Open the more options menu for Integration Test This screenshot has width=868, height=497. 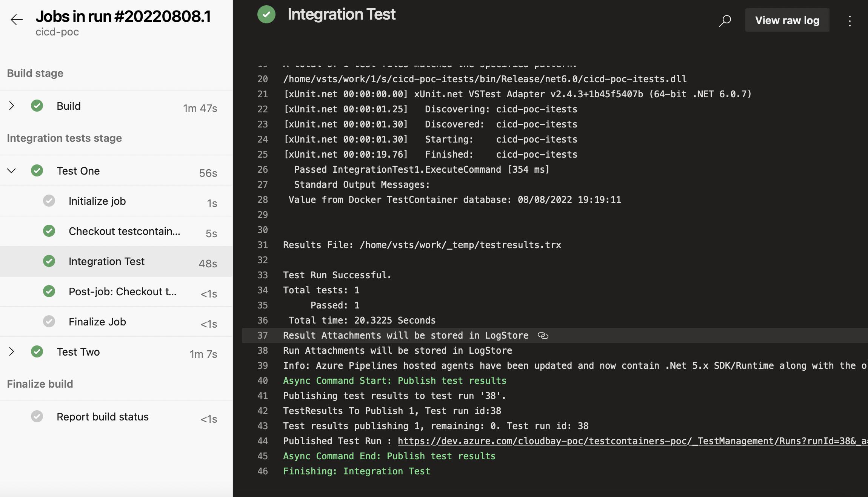click(x=850, y=21)
